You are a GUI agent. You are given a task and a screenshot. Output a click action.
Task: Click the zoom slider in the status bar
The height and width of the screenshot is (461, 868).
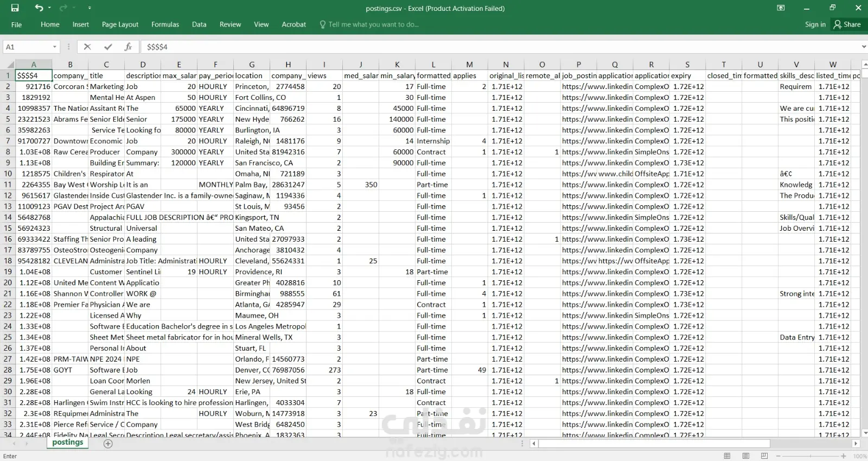point(810,456)
